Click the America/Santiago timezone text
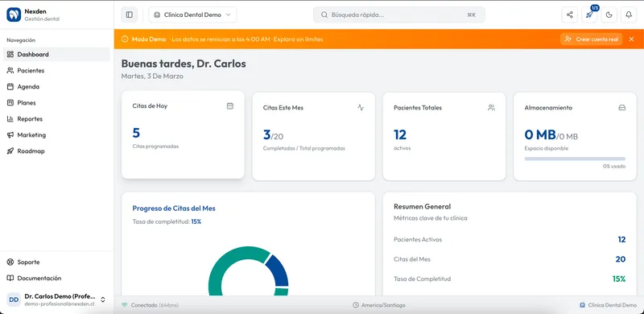The width and height of the screenshot is (644, 314). pyautogui.click(x=383, y=305)
